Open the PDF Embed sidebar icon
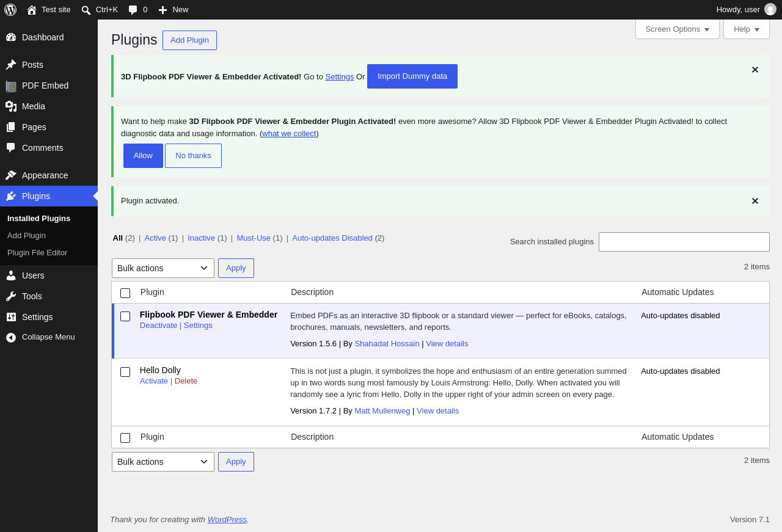This screenshot has width=782, height=532. click(x=11, y=86)
